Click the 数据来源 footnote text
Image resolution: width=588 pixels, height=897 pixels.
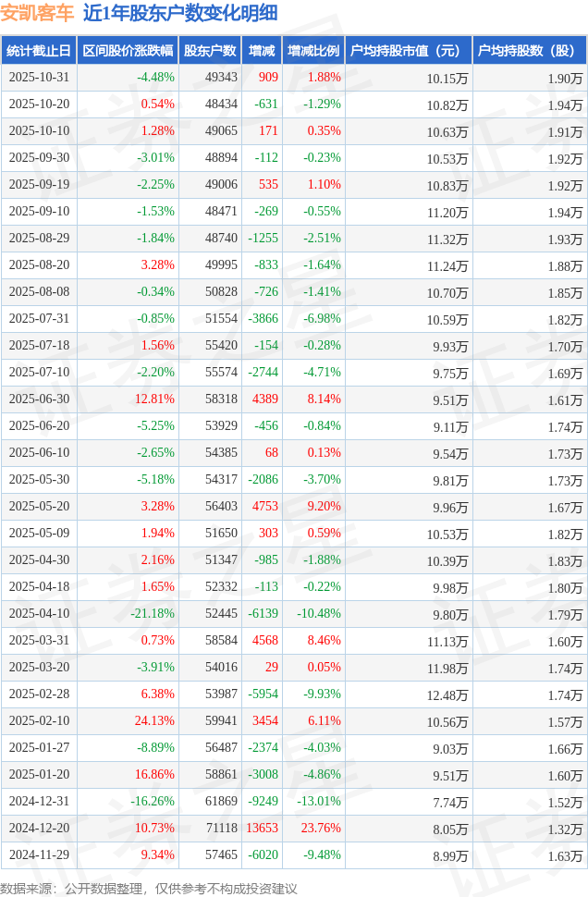tap(149, 888)
